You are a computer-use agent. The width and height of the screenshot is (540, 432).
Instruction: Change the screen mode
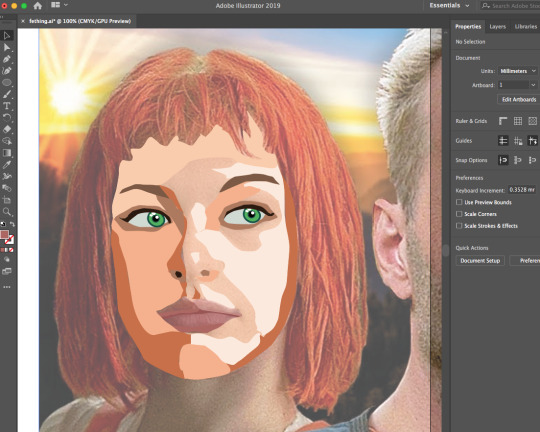tap(7, 271)
